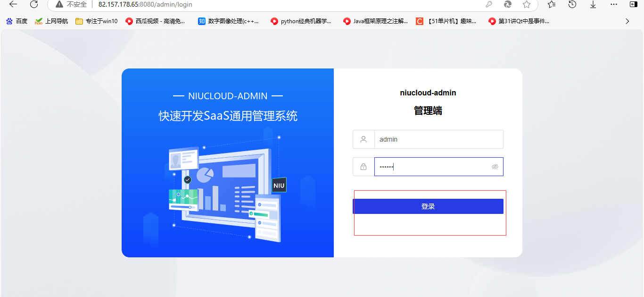The width and height of the screenshot is (644, 297).
Task: Go back using browser back arrow
Action: click(13, 4)
